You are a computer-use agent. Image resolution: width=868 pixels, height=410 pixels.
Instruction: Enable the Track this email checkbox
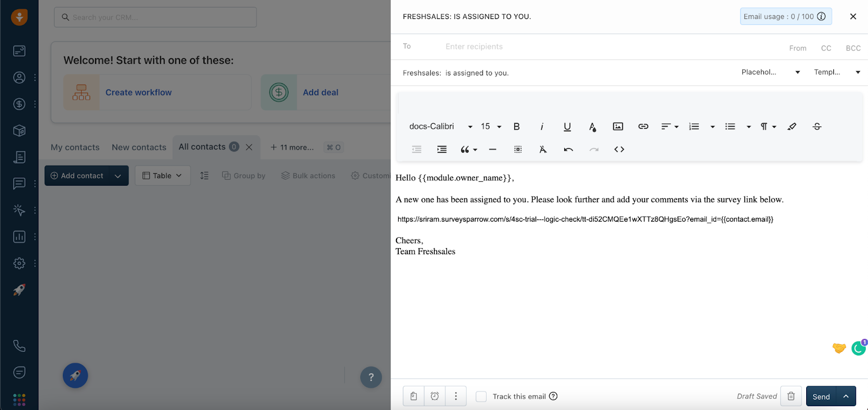coord(481,396)
